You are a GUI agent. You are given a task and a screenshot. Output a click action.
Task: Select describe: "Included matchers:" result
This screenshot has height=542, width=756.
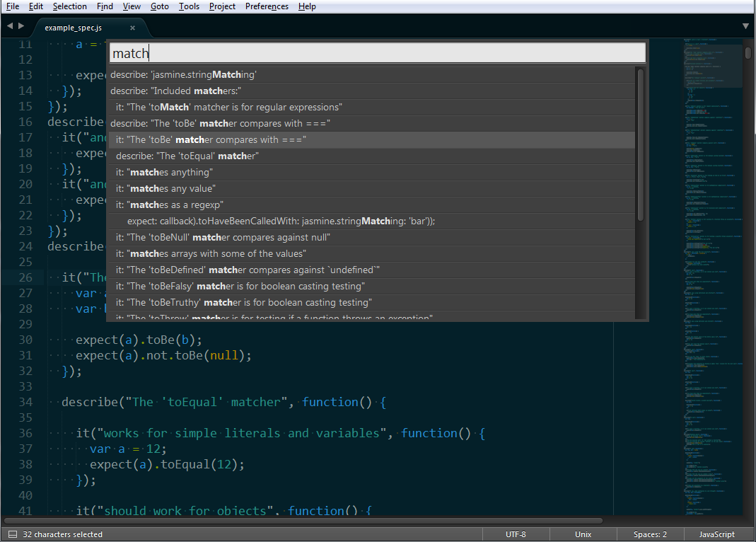pos(372,91)
